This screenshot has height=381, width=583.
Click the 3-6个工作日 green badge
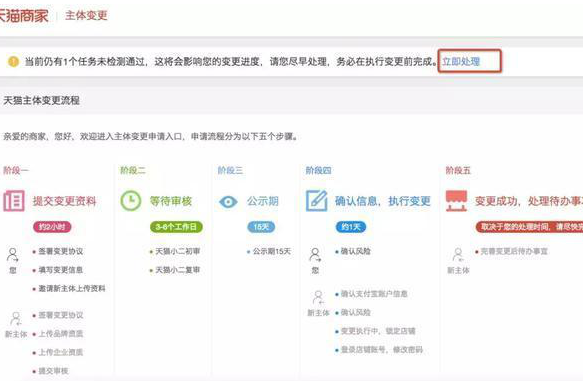[176, 227]
